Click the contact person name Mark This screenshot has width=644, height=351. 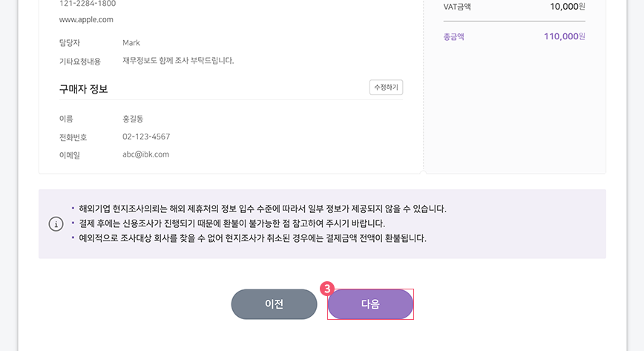tap(131, 43)
